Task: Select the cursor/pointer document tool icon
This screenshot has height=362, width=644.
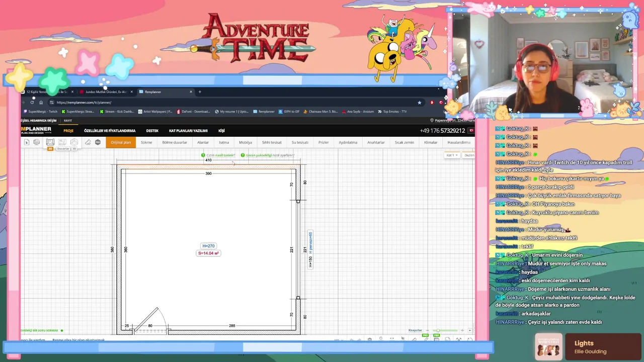Action: [27, 142]
